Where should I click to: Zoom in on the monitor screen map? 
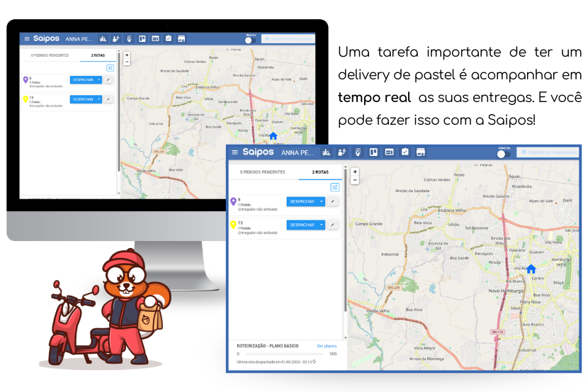[x=127, y=55]
